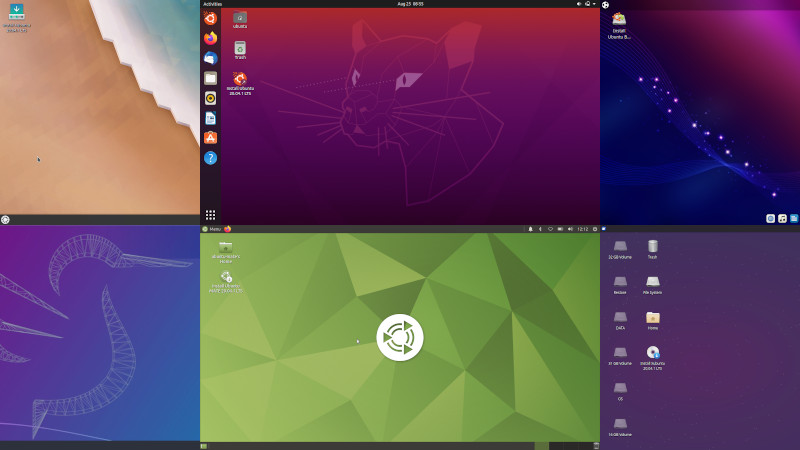Launch Rhythmbox music player from the dock
Screen dimensions: 800x450
click(210, 98)
